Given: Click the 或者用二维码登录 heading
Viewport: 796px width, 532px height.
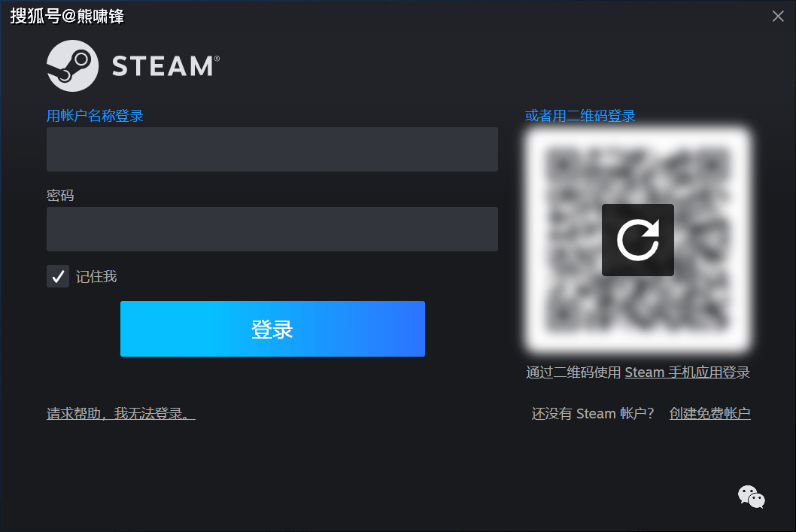Looking at the screenshot, I should 580,116.
